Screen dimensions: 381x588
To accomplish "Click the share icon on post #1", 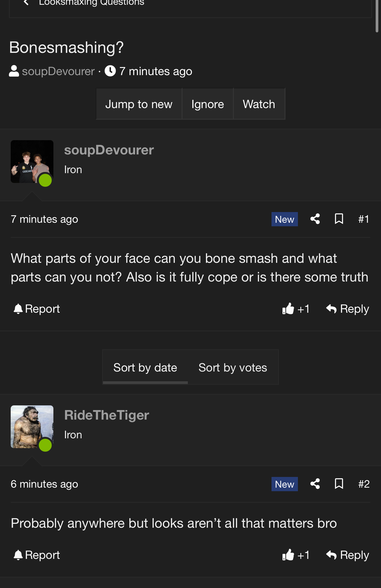I will 315,219.
